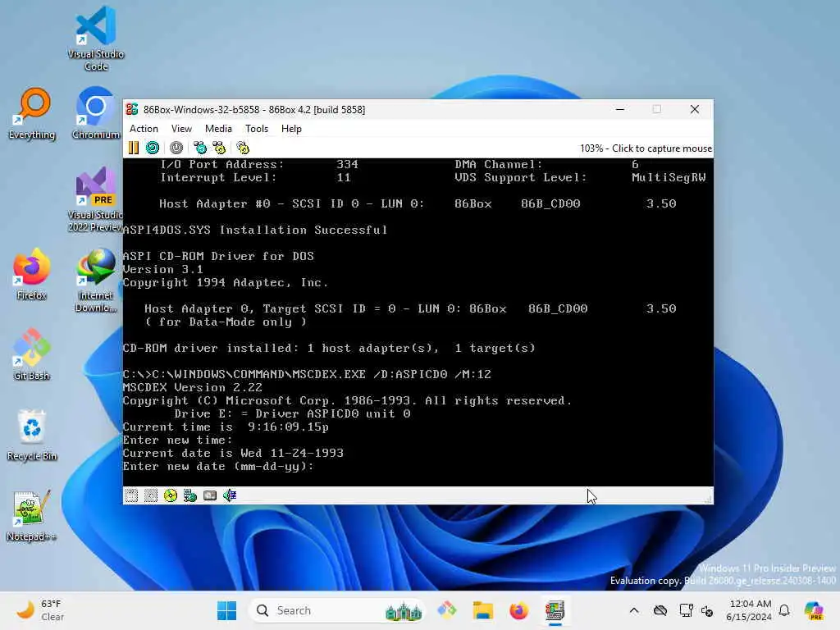Open the Action menu

(144, 129)
